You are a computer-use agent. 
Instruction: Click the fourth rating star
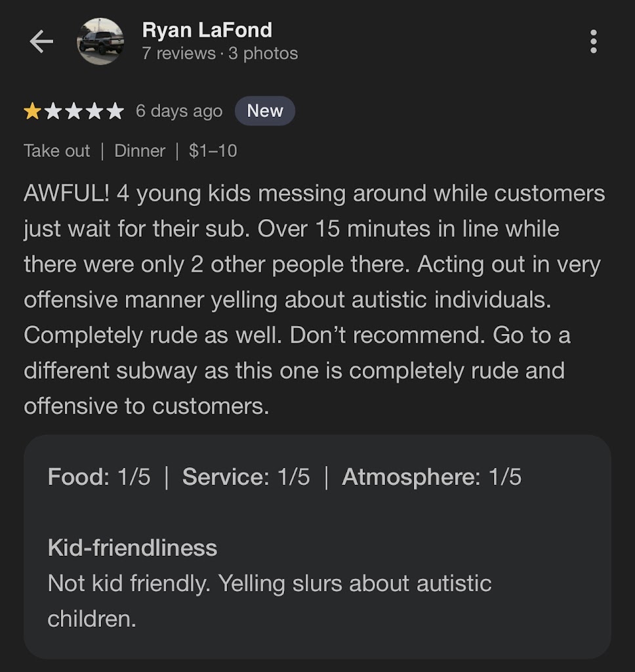click(x=94, y=112)
